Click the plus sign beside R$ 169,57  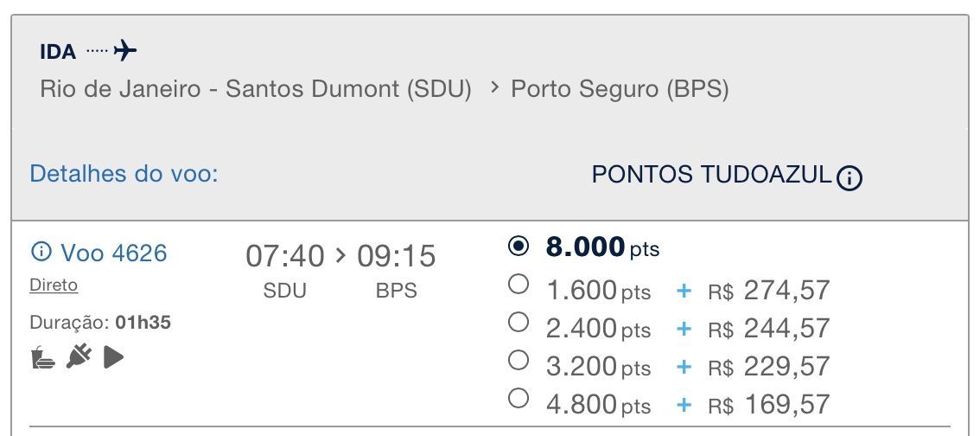pos(684,405)
